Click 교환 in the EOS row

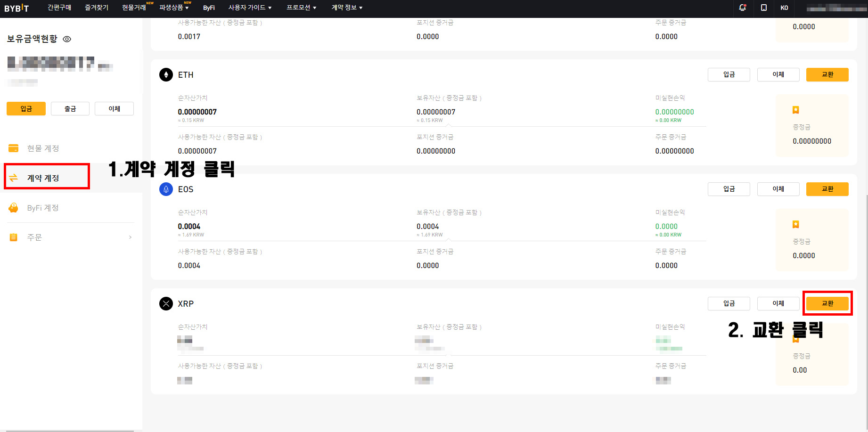coord(827,189)
